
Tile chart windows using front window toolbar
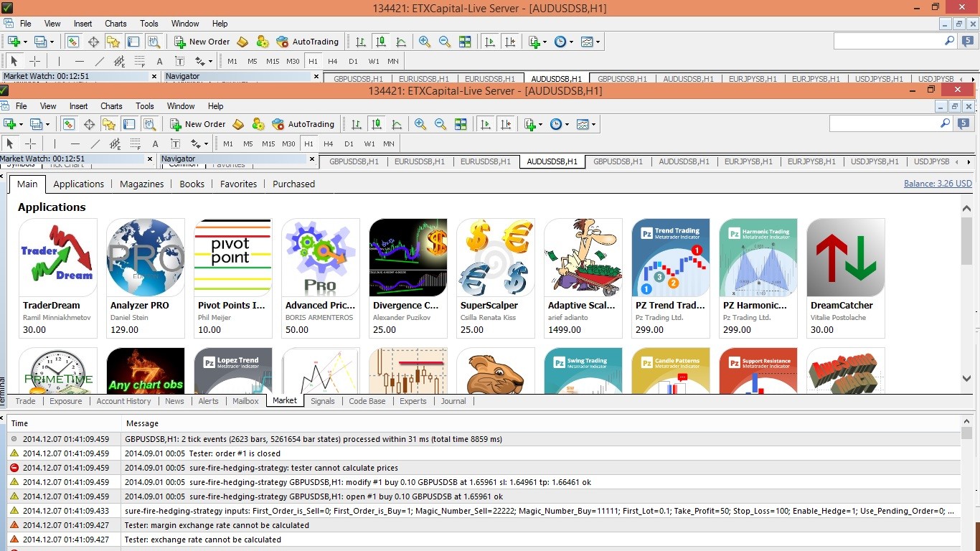[461, 124]
